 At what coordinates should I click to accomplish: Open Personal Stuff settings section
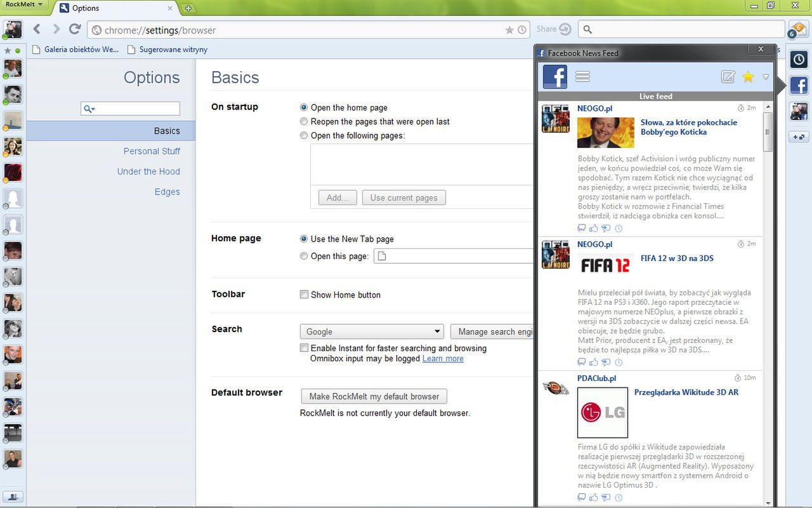point(152,151)
